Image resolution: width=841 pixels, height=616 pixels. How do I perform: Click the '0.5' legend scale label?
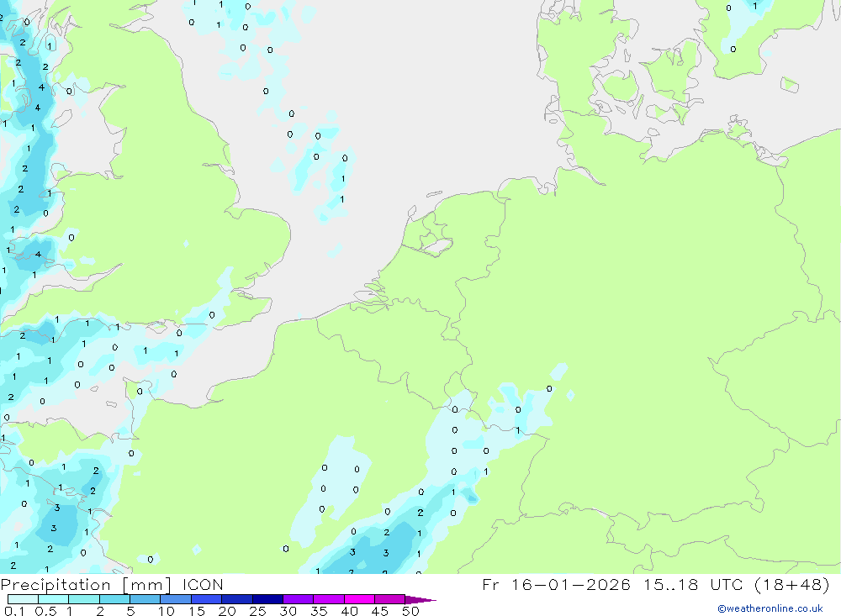click(x=45, y=611)
